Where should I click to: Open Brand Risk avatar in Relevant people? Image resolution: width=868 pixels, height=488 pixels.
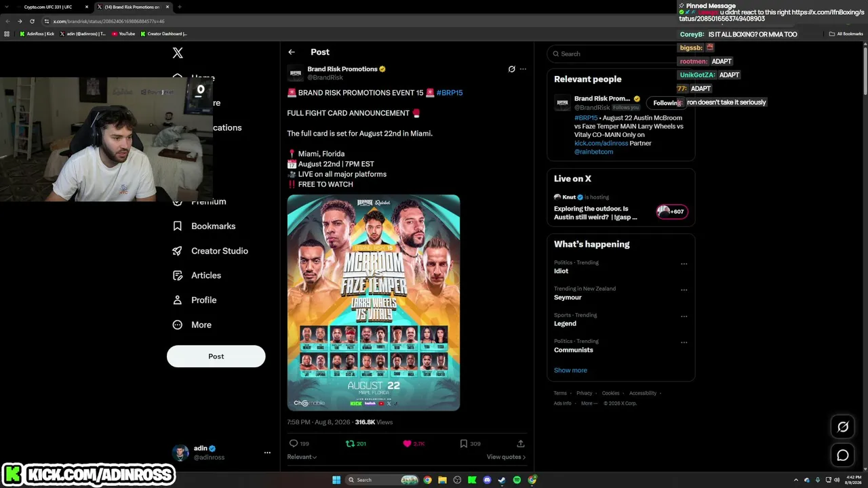pyautogui.click(x=562, y=102)
